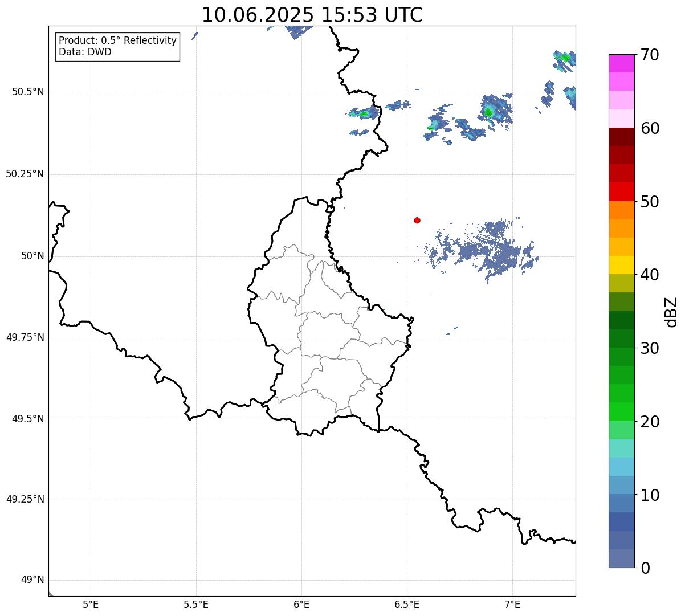Click the red station marker dot

(x=417, y=220)
